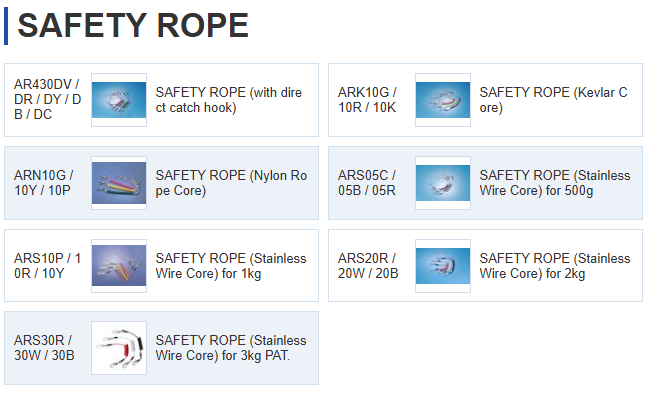The image size is (657, 398).
Task: Open Stainless Wire Core for 3kg PAT. link
Action: coord(231,348)
